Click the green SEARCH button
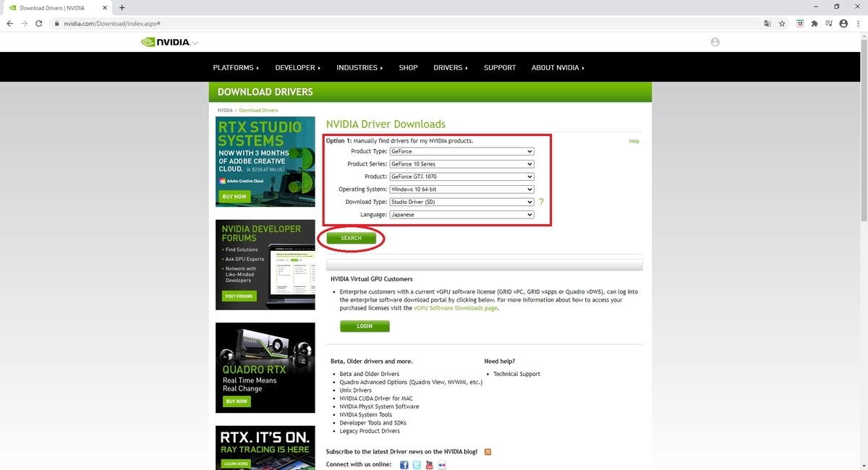Image resolution: width=868 pixels, height=470 pixels. click(x=351, y=238)
